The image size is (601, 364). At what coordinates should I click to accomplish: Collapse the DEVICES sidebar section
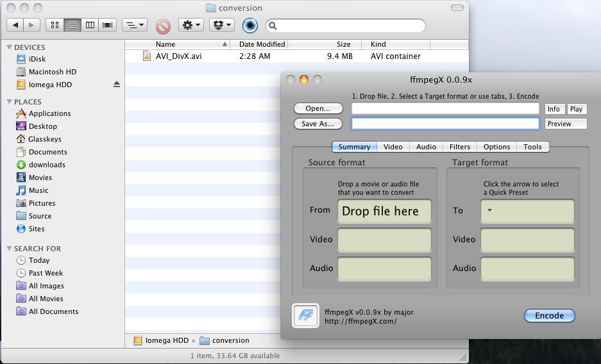(10, 47)
